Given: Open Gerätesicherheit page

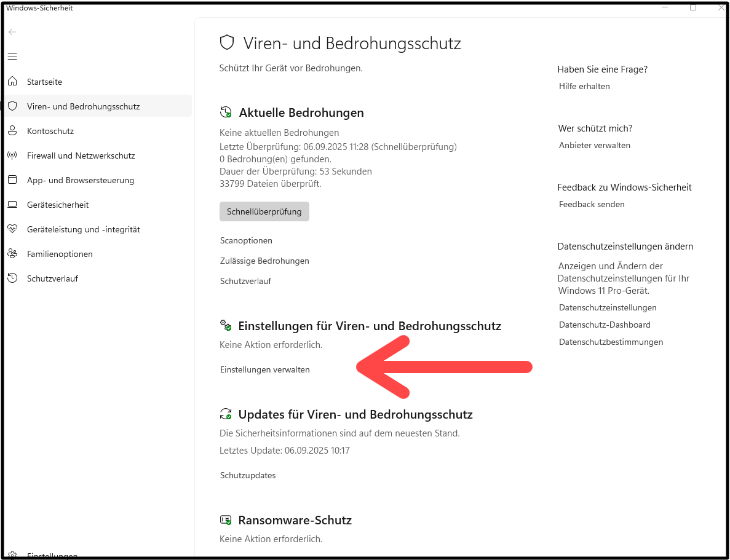Looking at the screenshot, I should [98, 205].
